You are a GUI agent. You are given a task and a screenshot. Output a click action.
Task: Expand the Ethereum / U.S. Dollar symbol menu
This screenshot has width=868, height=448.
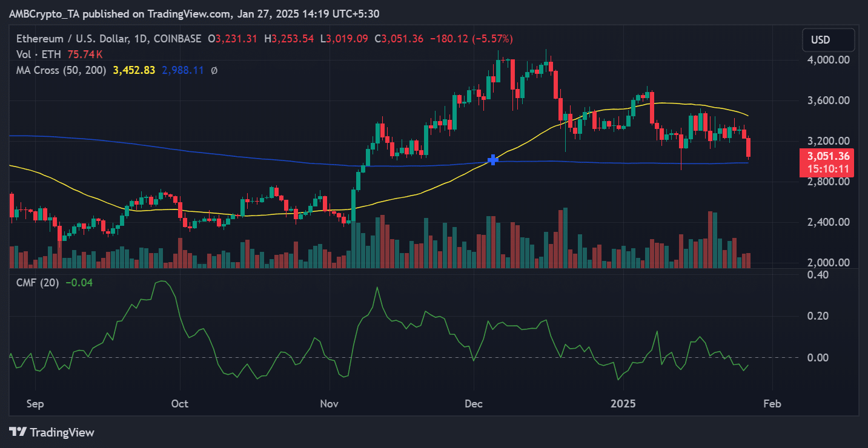[x=67, y=38]
